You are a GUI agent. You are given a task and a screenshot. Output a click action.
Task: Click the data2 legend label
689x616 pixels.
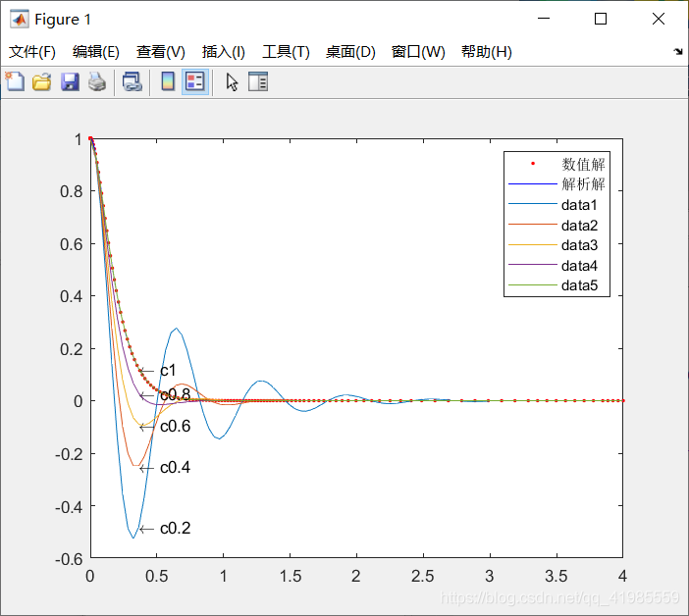point(579,226)
